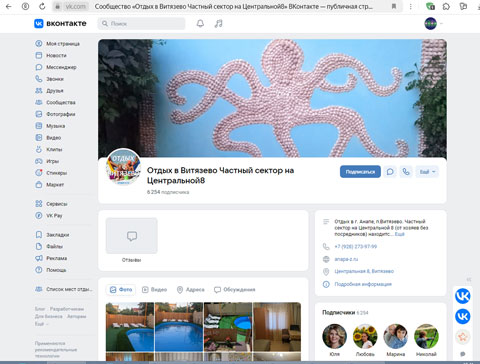The height and width of the screenshot is (364, 480).
Task: Click browser reload icon
Action: pyautogui.click(x=42, y=6)
